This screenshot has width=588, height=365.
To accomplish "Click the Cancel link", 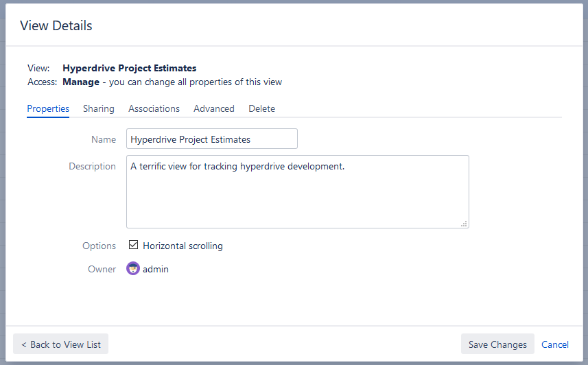I will (554, 344).
